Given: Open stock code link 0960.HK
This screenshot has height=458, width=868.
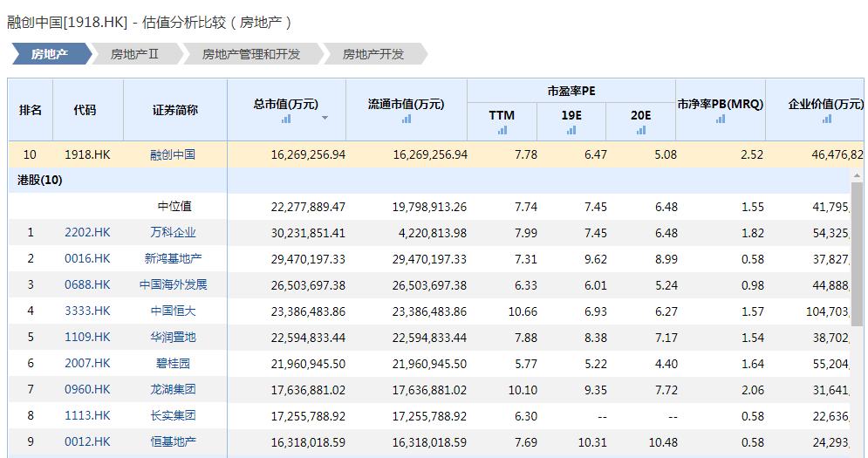Looking at the screenshot, I should (x=87, y=389).
